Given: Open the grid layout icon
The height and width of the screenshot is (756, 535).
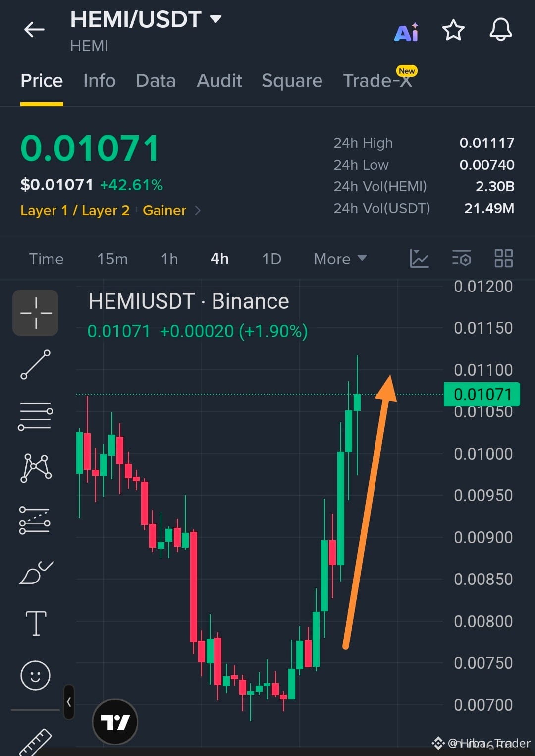Looking at the screenshot, I should click(x=504, y=258).
